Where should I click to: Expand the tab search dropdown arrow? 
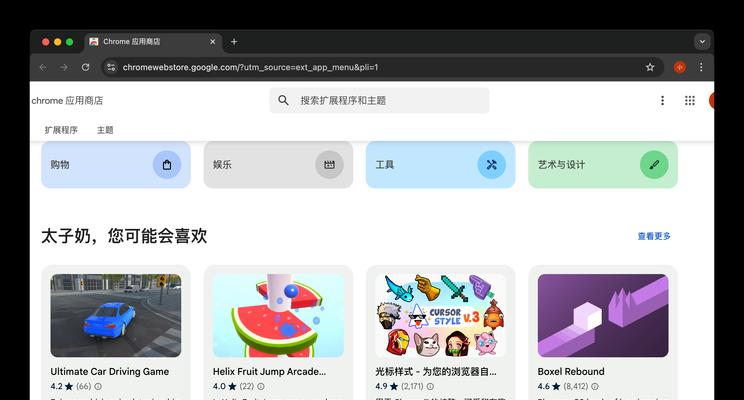pyautogui.click(x=702, y=42)
